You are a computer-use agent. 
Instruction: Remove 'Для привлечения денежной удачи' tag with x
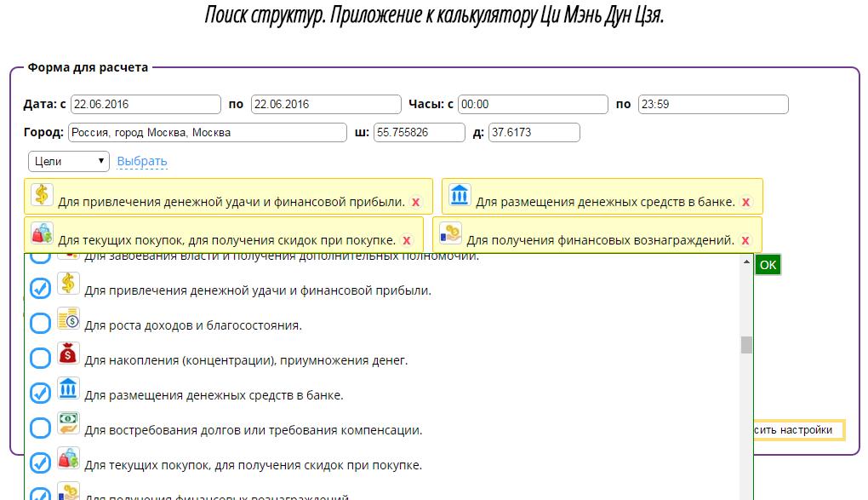tap(415, 203)
